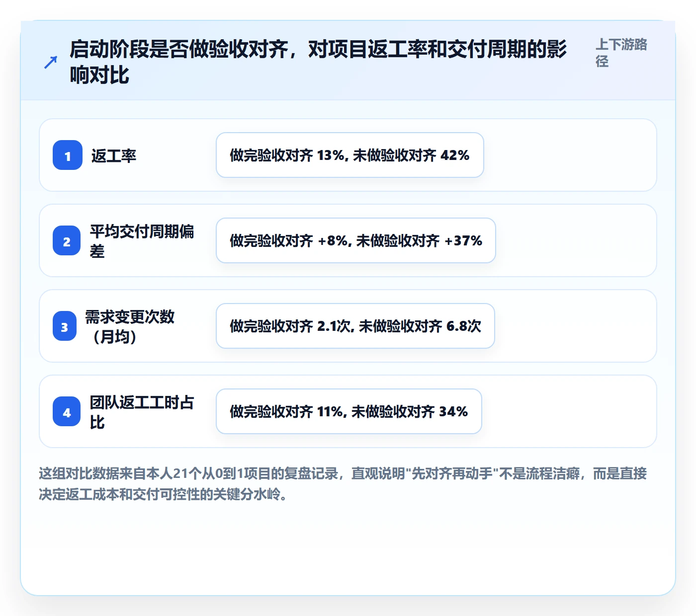696x616 pixels.
Task: Click the 返工率 row label
Action: [114, 155]
